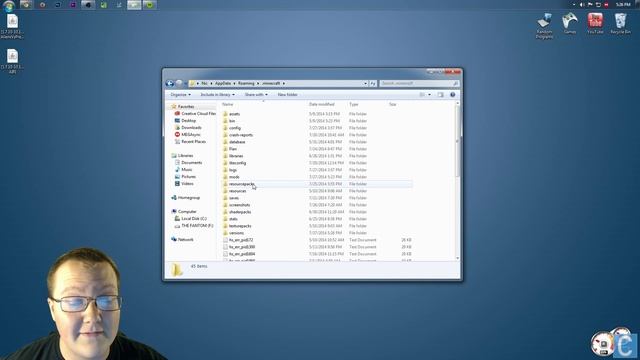Open the Recycle Bin desktop icon

coord(620,24)
